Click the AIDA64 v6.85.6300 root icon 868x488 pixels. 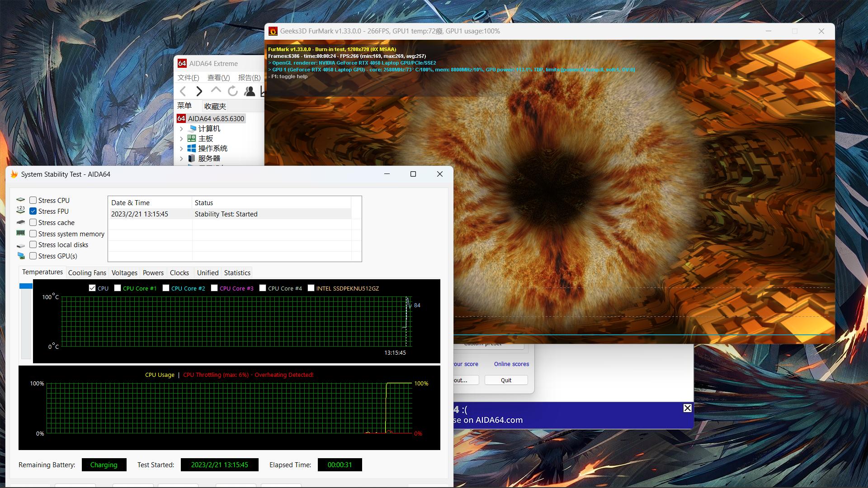click(x=181, y=119)
